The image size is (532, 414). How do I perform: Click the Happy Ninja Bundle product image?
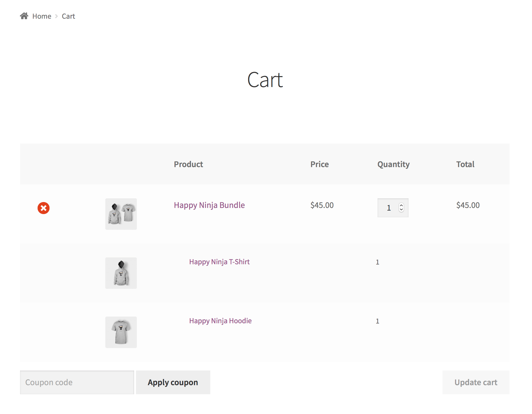point(121,214)
